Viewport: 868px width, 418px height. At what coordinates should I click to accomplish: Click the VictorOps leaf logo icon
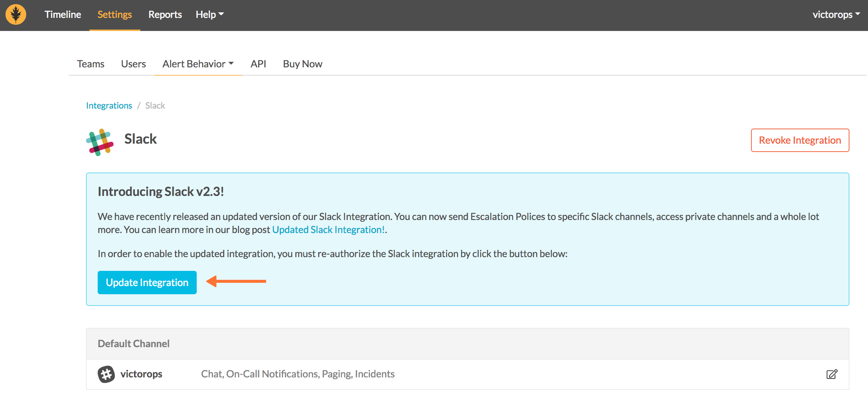(x=16, y=15)
